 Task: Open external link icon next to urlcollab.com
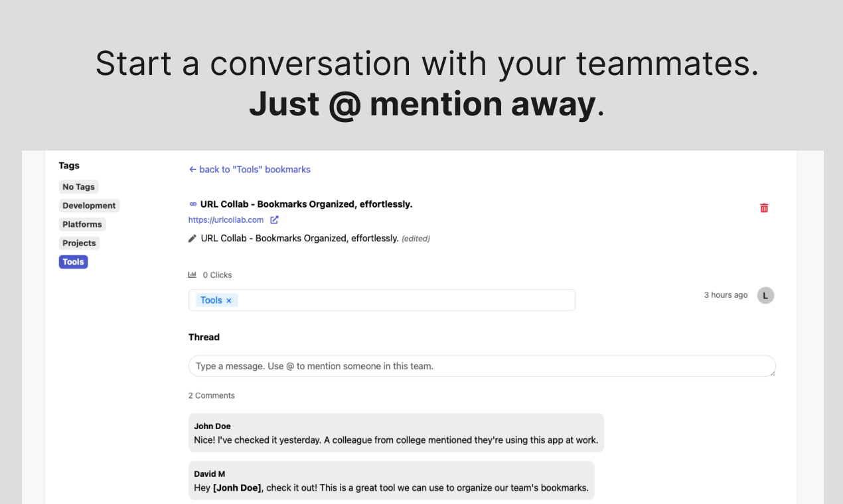pos(274,220)
